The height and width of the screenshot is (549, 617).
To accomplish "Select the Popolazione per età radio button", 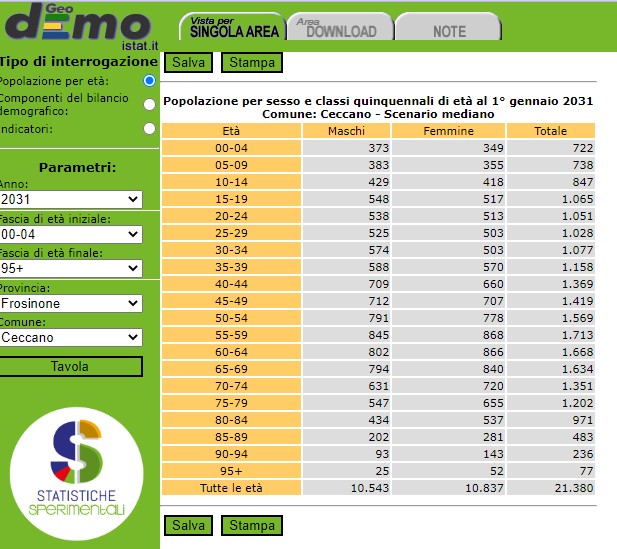I will point(150,80).
